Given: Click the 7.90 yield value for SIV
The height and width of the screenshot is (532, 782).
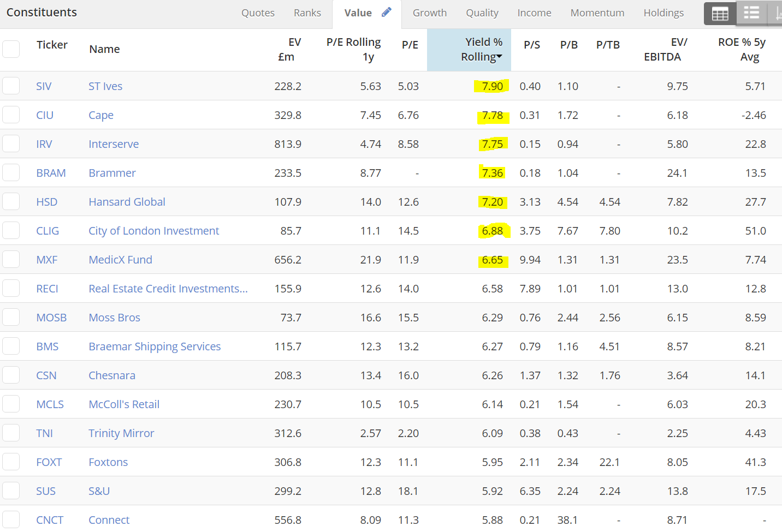Looking at the screenshot, I should coord(492,86).
